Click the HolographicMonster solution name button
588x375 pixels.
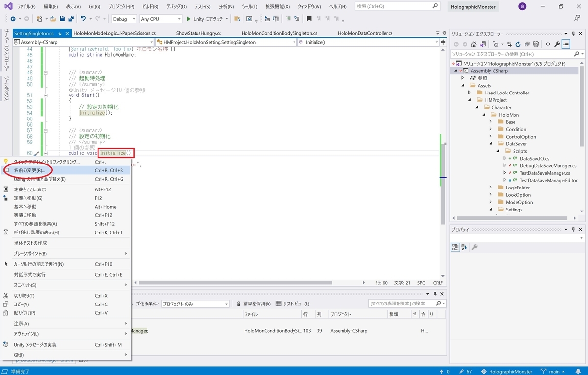pyautogui.click(x=473, y=7)
